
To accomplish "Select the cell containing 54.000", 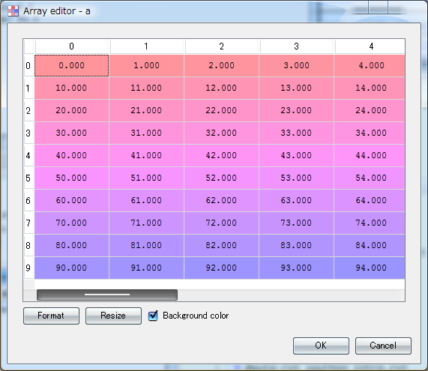I will (370, 178).
